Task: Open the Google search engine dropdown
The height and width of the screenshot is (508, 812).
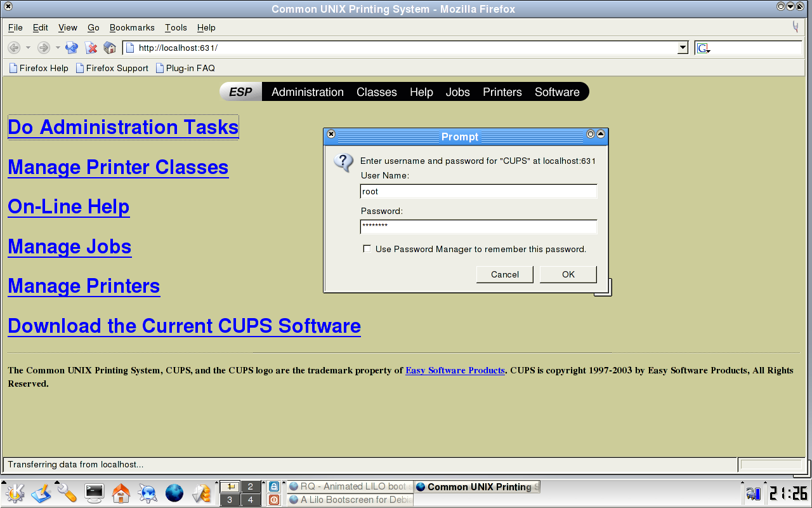Action: (x=704, y=48)
